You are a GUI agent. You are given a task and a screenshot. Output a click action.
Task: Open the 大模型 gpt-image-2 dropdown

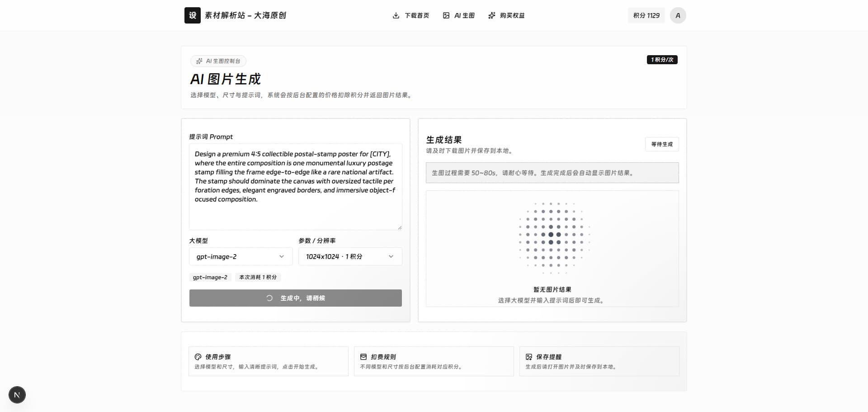pos(241,256)
